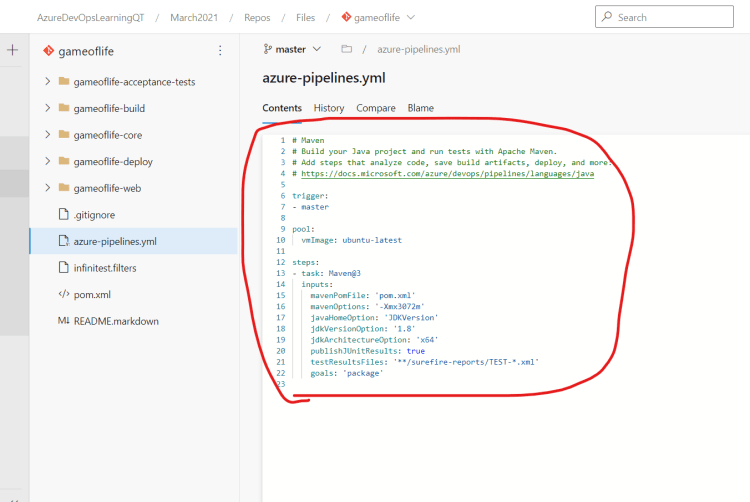Click the git icon in the breadcrumb
This screenshot has width=750, height=502.
(x=346, y=17)
